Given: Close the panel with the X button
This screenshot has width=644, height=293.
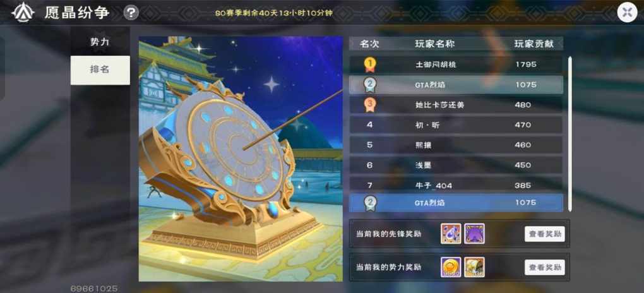Looking at the screenshot, I should [x=627, y=13].
